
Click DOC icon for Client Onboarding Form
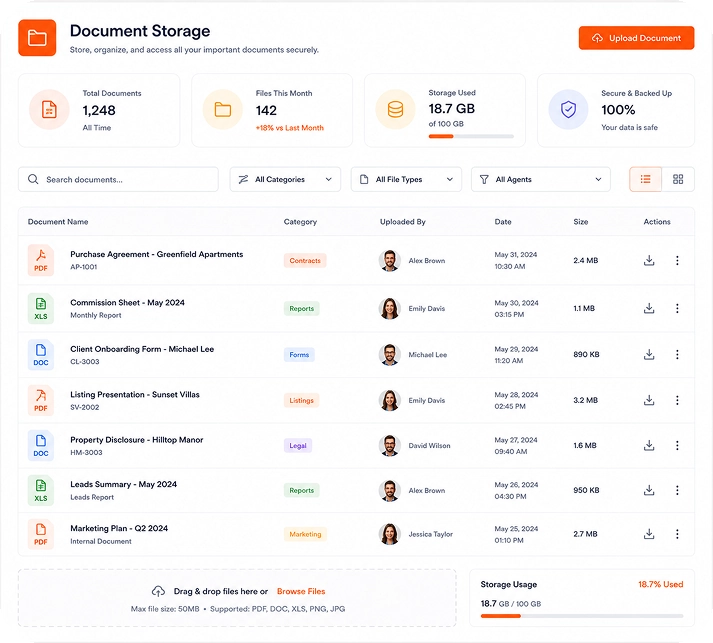[x=41, y=355]
